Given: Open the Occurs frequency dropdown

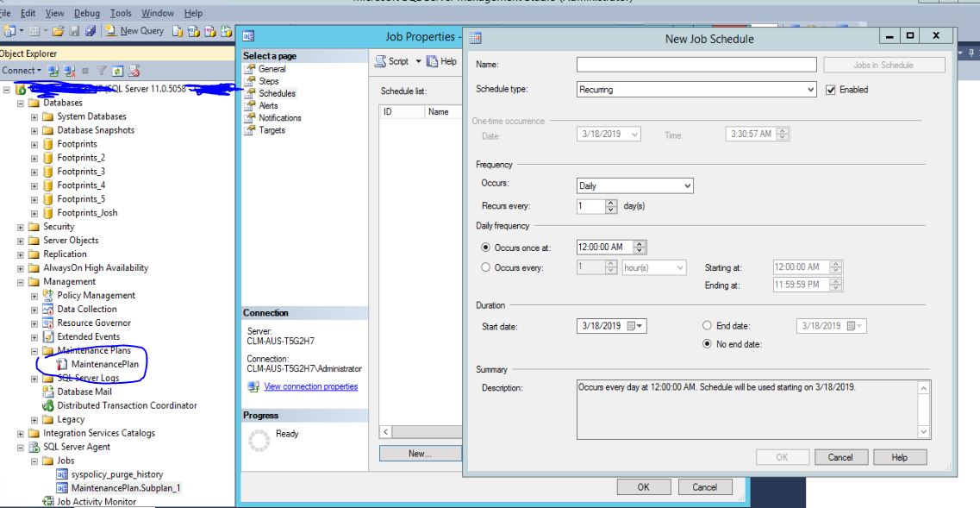Looking at the screenshot, I should pos(634,185).
